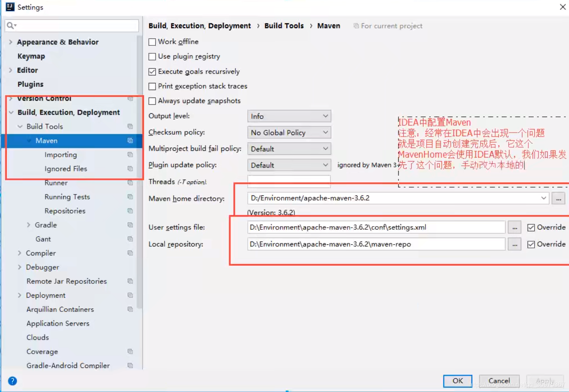Image resolution: width=569 pixels, height=392 pixels.
Task: Collapse Build, Execution, Deployment section
Action: [11, 113]
